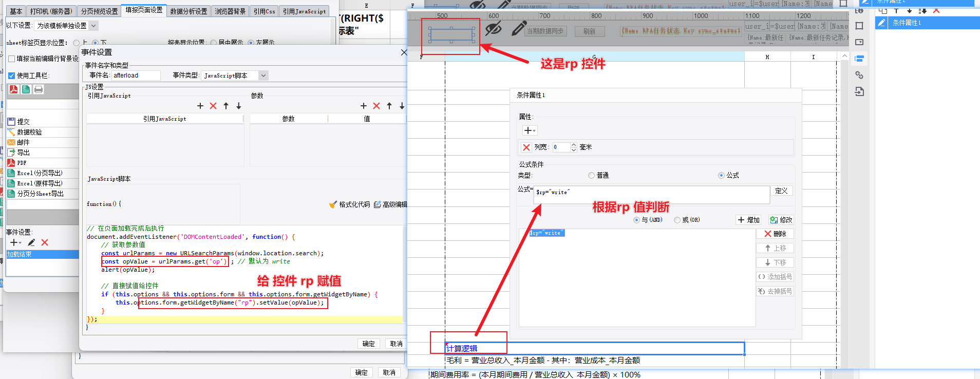Click the pencil widget icon on the form bar
This screenshot has height=379, width=980.
[519, 28]
